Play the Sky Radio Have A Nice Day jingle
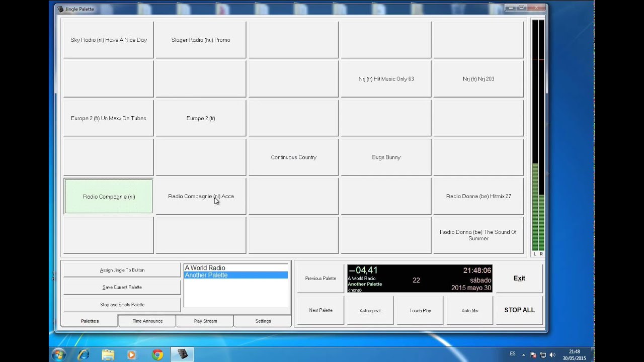 (x=109, y=40)
